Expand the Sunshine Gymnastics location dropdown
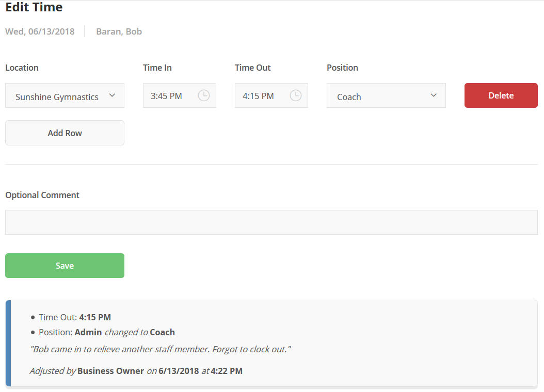Screen dimensions: 544x392 65,95
